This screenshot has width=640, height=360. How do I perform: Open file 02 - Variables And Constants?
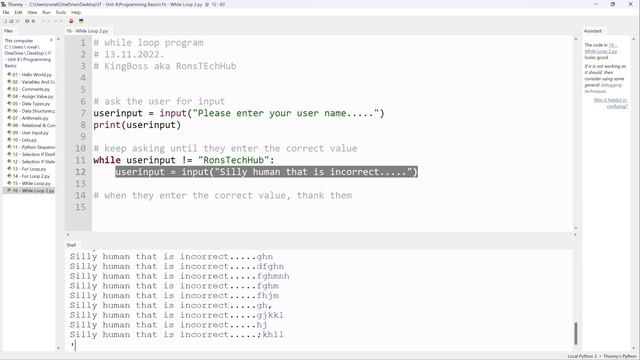[x=32, y=82]
